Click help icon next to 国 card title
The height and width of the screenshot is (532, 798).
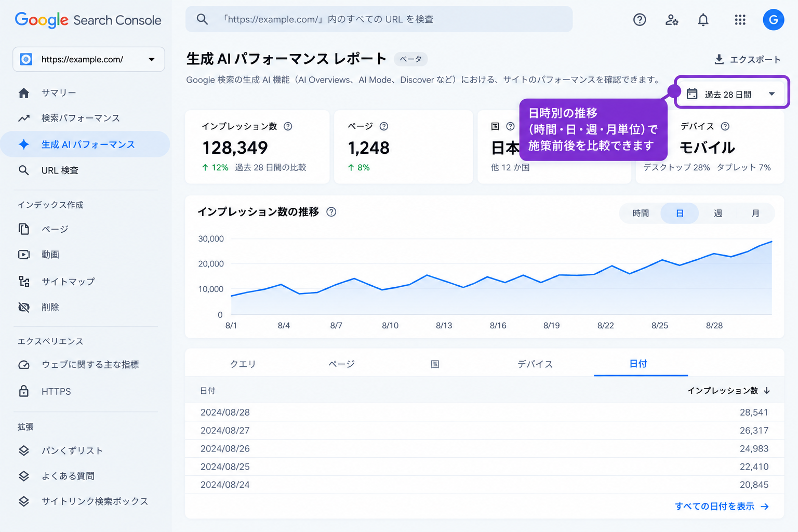[x=510, y=126]
